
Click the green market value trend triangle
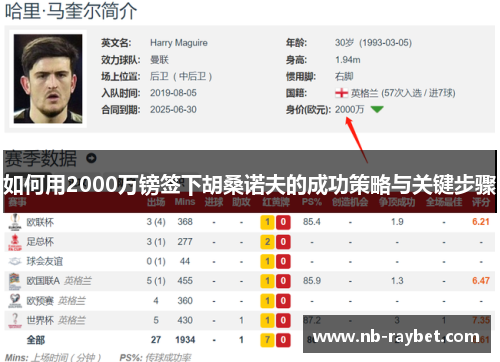(377, 109)
